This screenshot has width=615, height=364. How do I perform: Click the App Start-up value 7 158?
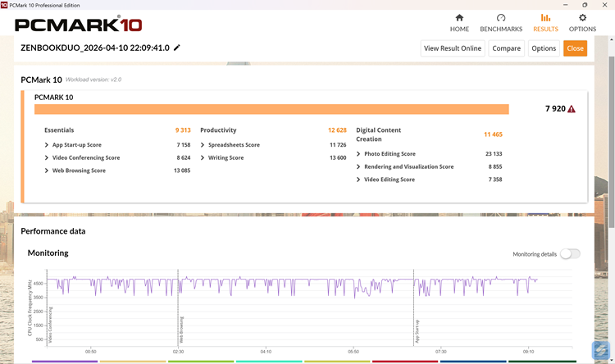point(183,145)
